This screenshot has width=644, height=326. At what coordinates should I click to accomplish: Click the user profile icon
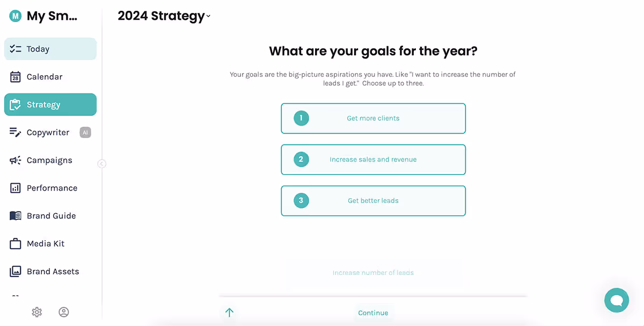[x=64, y=312]
